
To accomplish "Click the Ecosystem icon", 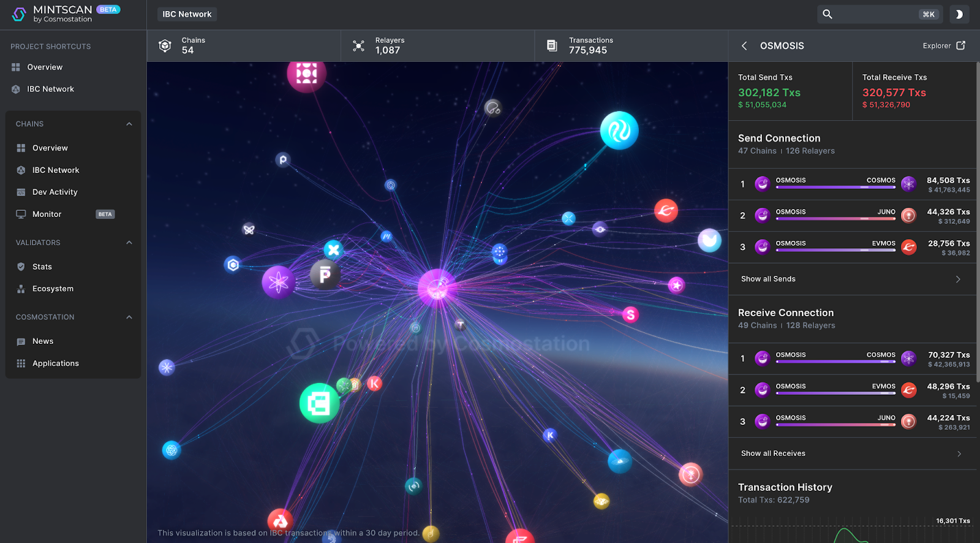I will (21, 289).
